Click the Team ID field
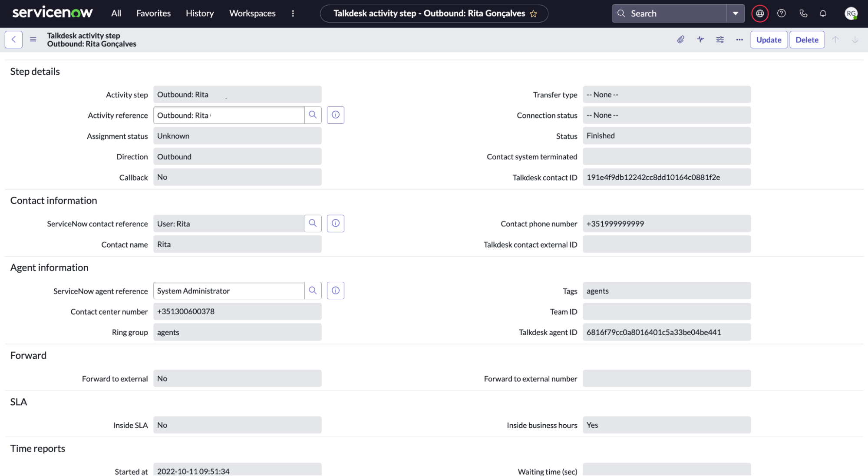 click(667, 311)
